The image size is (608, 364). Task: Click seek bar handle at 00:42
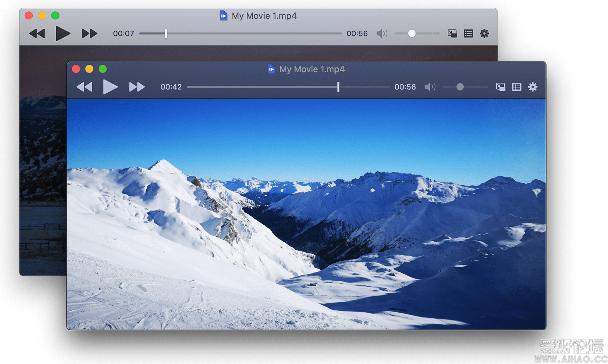(338, 87)
